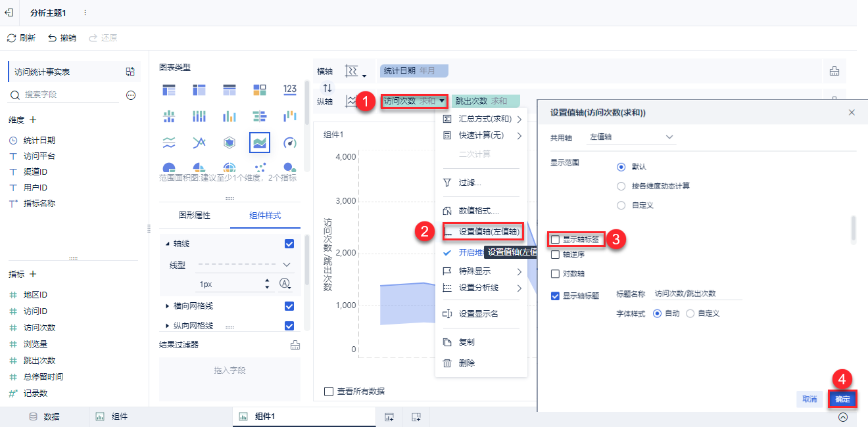Swap horizontal and vertical axes icon
The height and width of the screenshot is (427, 868).
[327, 87]
